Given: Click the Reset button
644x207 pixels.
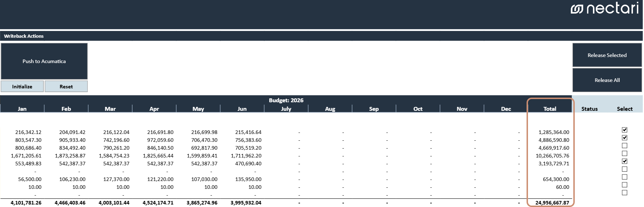Looking at the screenshot, I should [x=66, y=87].
